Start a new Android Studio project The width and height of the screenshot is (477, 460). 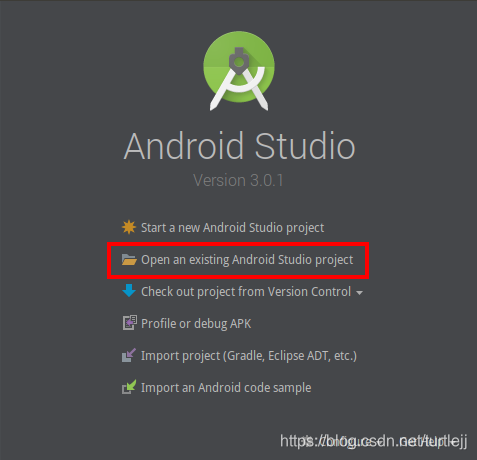pyautogui.click(x=232, y=228)
